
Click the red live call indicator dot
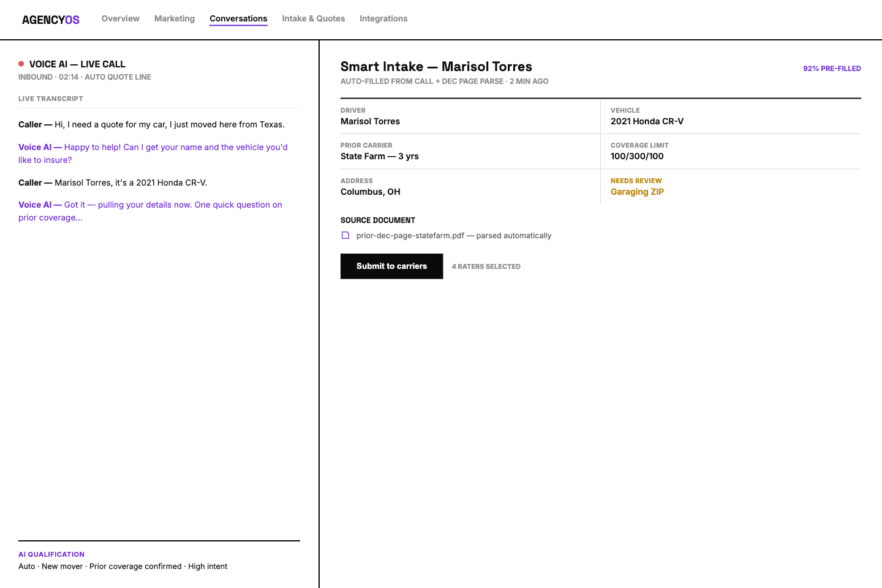(21, 64)
